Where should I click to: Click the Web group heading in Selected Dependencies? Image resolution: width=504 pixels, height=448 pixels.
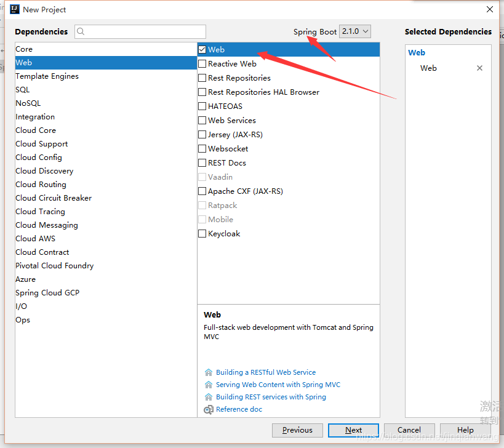pos(417,52)
